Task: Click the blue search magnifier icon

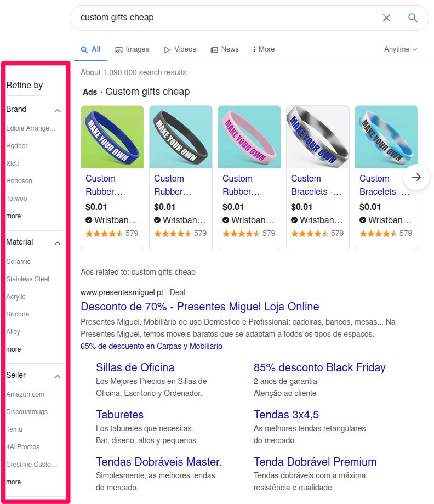Action: [413, 18]
